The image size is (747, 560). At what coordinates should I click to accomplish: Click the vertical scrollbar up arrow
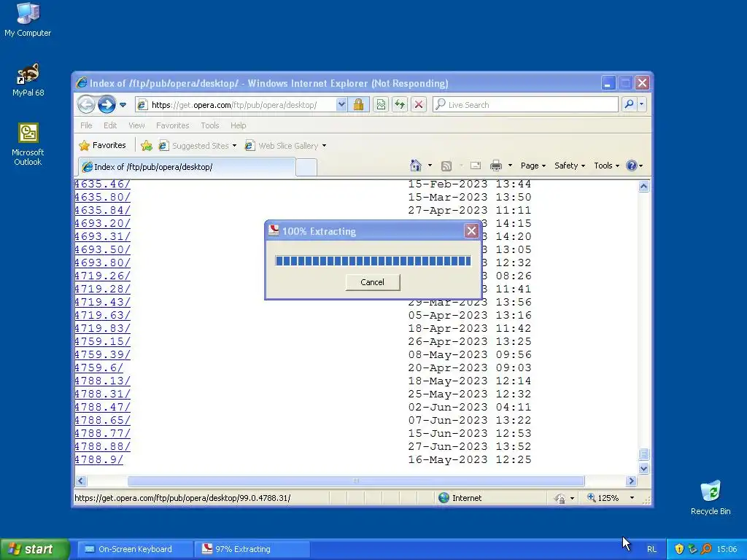coord(643,186)
